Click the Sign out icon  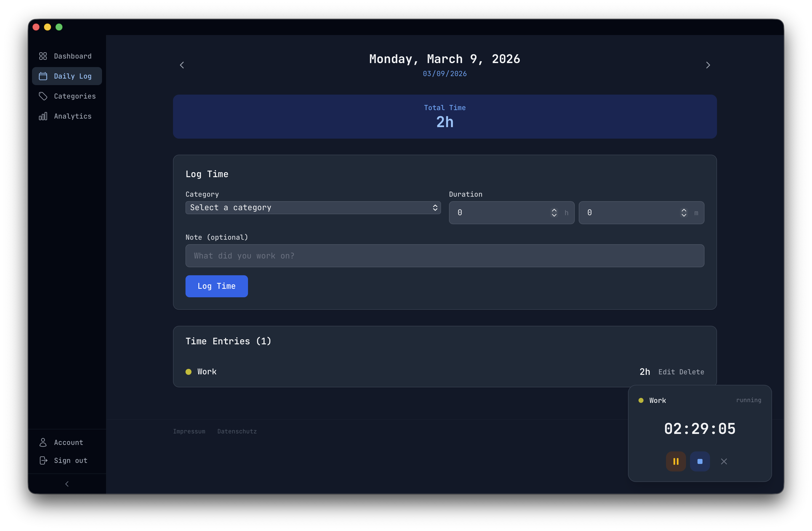(43, 461)
